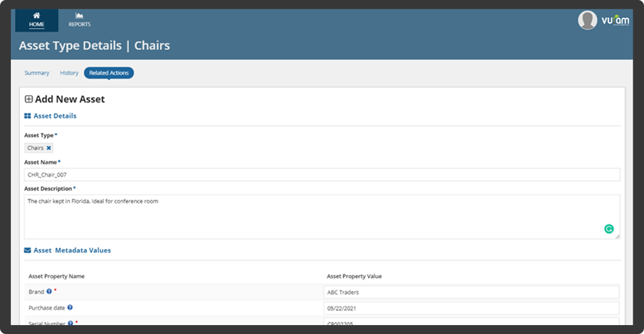Click the plus icon beside Add New Asset
Screen dimensions: 644x334
point(29,99)
